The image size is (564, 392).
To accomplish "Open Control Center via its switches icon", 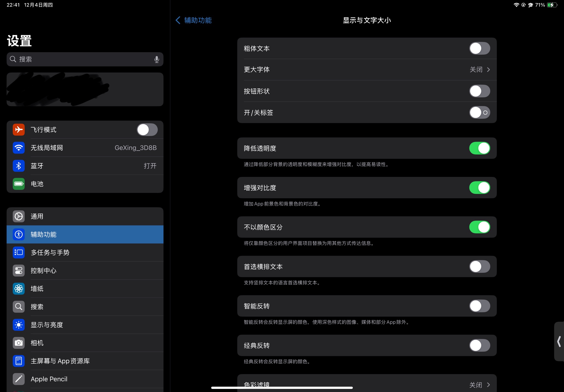I will pos(19,270).
